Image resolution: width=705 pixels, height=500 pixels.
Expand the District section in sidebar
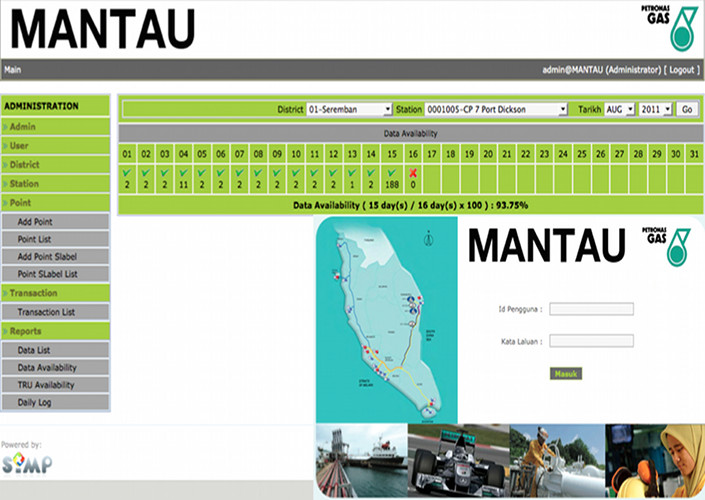coord(55,165)
